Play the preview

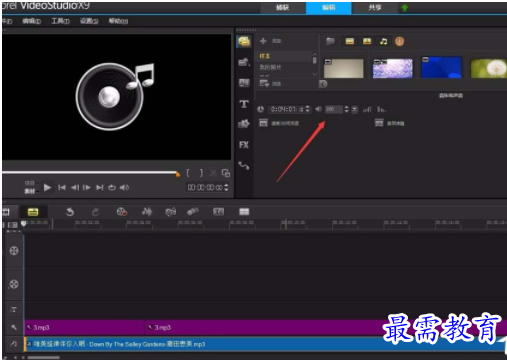coord(47,188)
